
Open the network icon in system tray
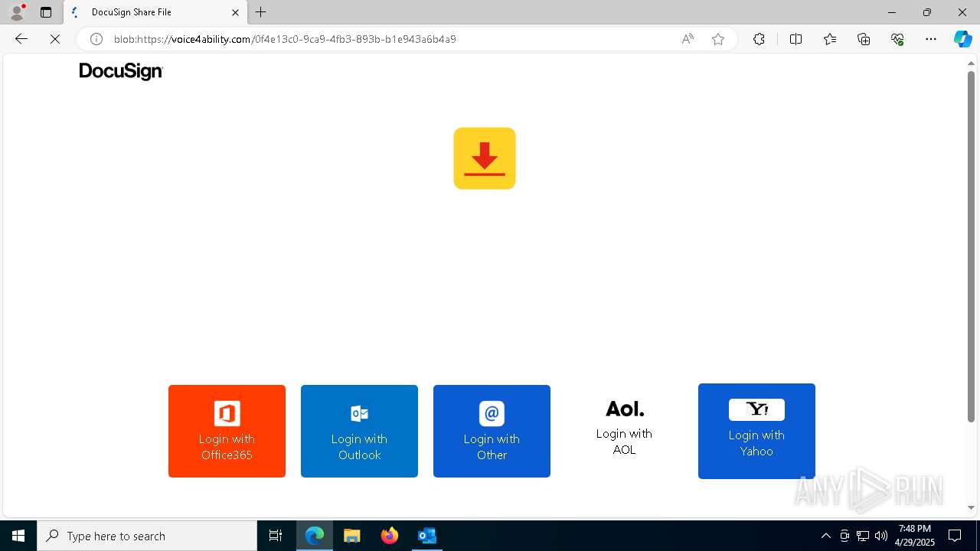863,536
